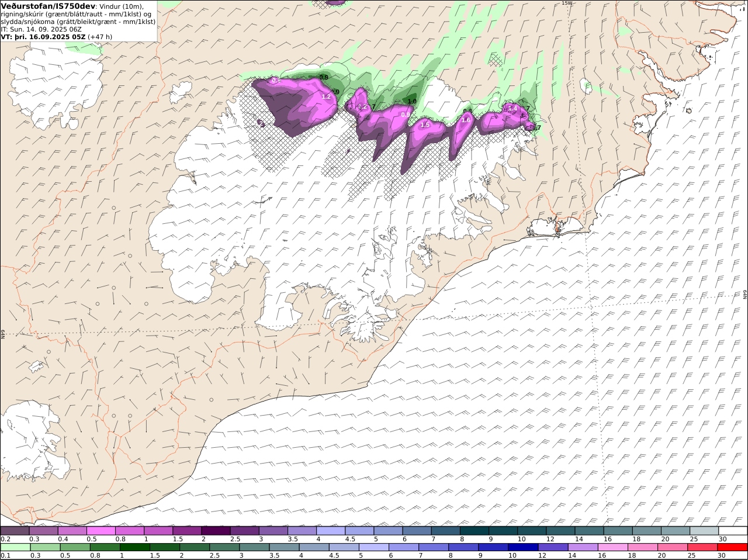Pick the snow scale swatch labeled 14
This screenshot has height=560, width=748.
click(x=589, y=531)
